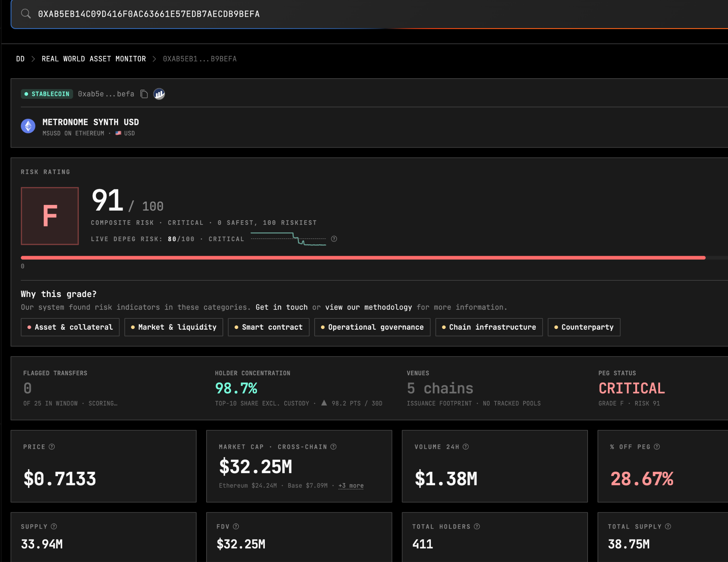The width and height of the screenshot is (728, 562).
Task: Click the Price info question icon
Action: pyautogui.click(x=52, y=447)
